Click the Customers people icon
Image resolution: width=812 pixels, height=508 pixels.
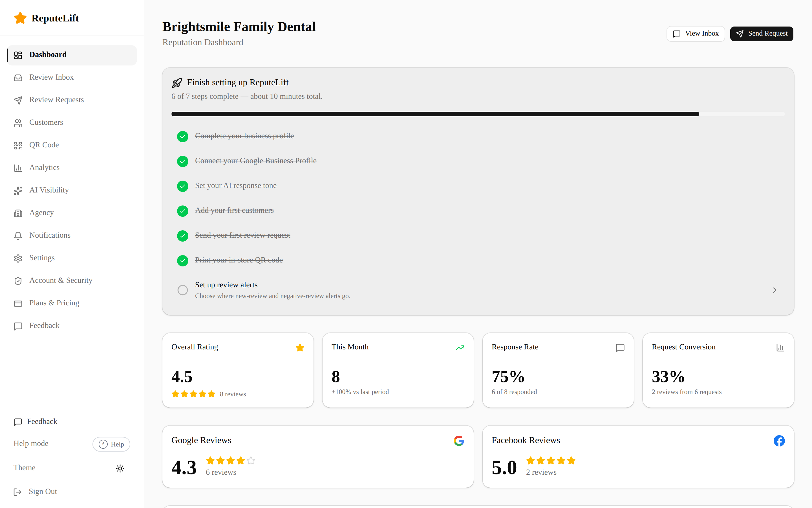tap(18, 123)
